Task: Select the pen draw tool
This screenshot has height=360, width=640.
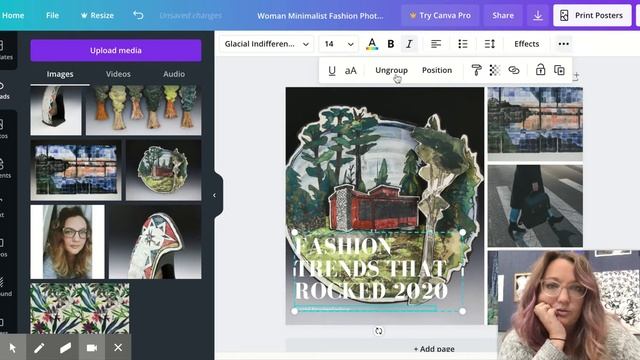Action: point(39,348)
